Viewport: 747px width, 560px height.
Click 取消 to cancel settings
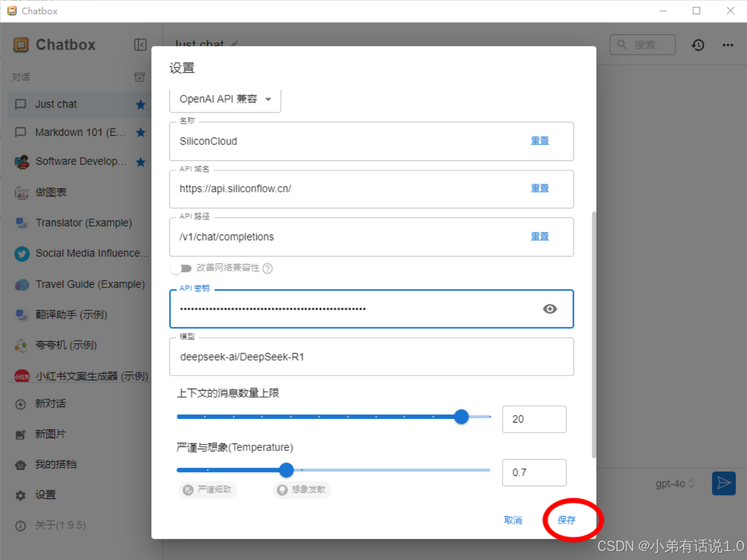(513, 520)
